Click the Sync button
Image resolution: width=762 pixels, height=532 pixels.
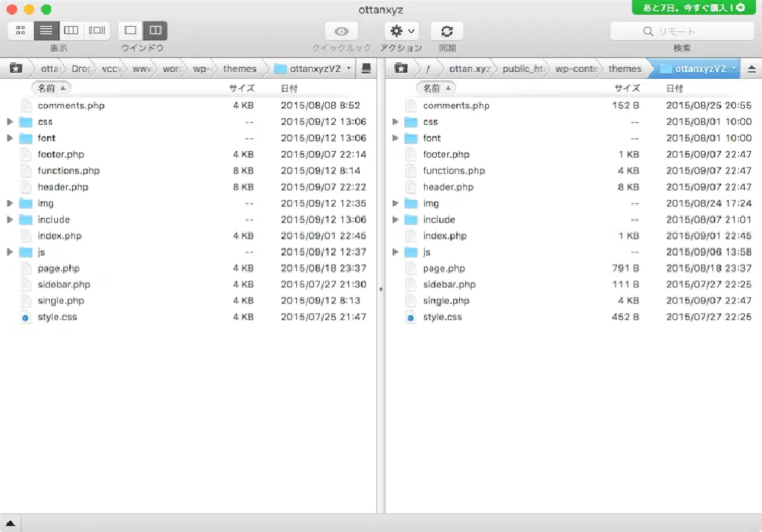[446, 31]
